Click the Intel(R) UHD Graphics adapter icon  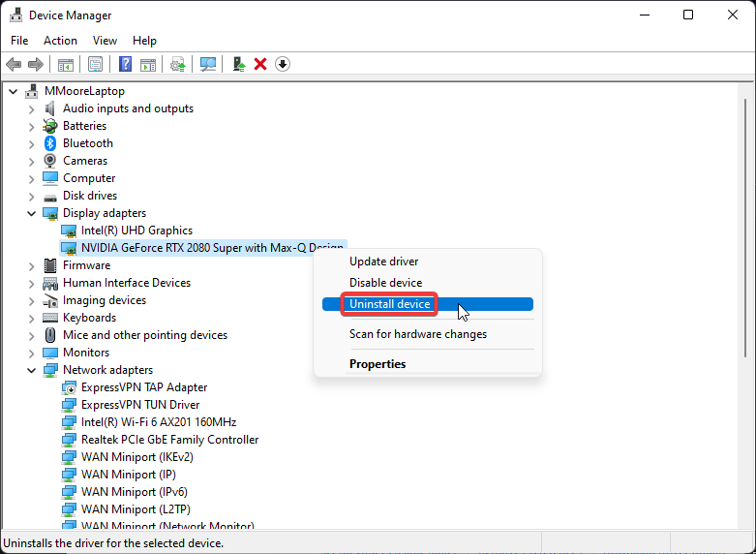pos(69,231)
